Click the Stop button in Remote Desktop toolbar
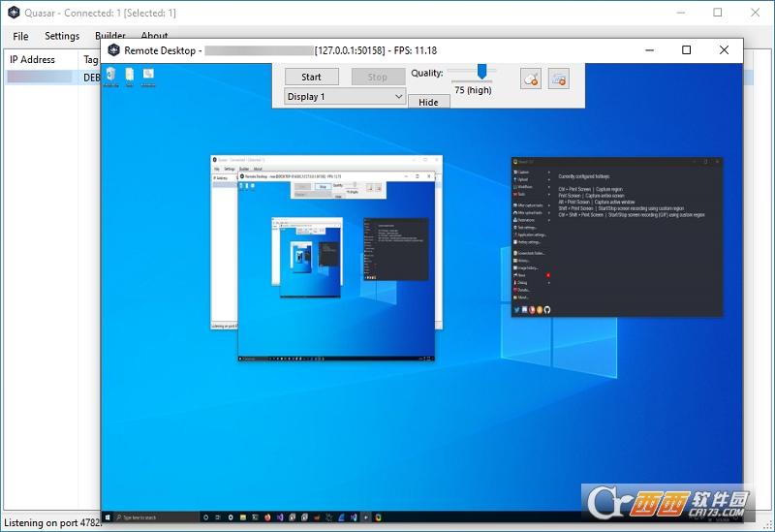This screenshot has width=775, height=532. tap(377, 78)
